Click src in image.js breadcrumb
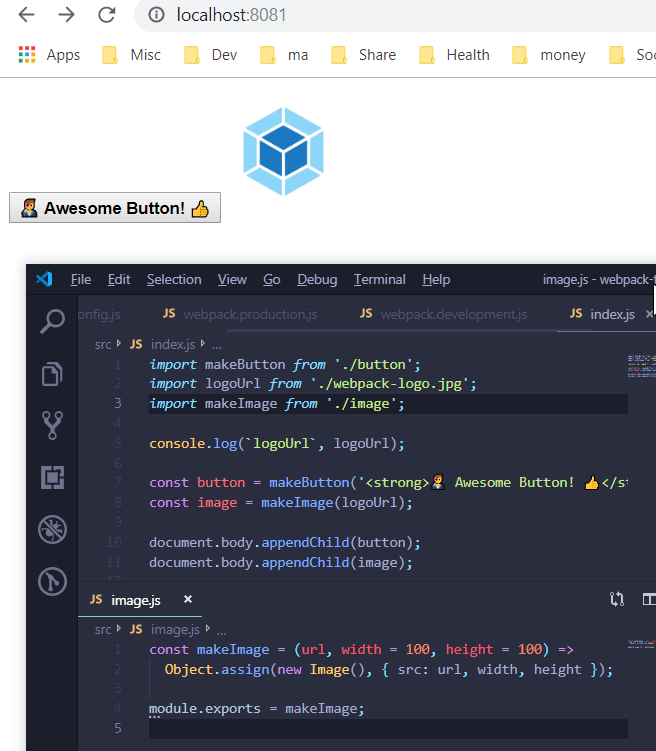Screen dimensions: 656x751 tap(103, 629)
